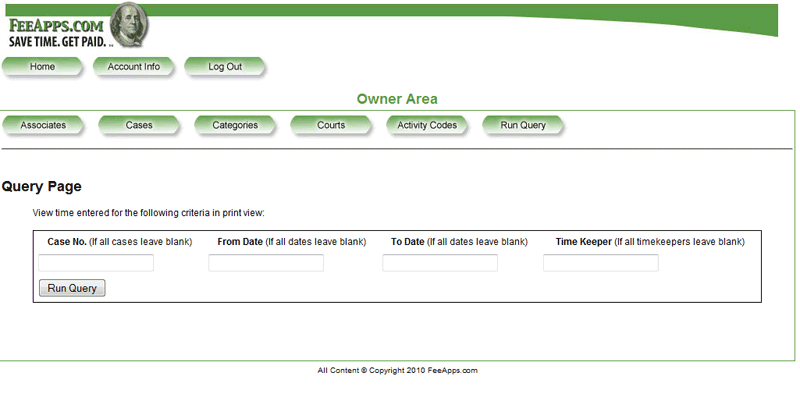Click the Case No. label text
This screenshot has height=394, width=800.
coord(67,242)
